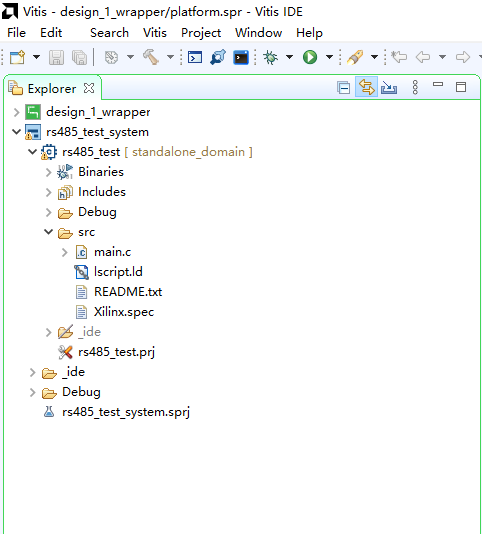Image resolution: width=482 pixels, height=534 pixels.
Task: Click the Collapse All icon in Explorer
Action: tap(343, 88)
